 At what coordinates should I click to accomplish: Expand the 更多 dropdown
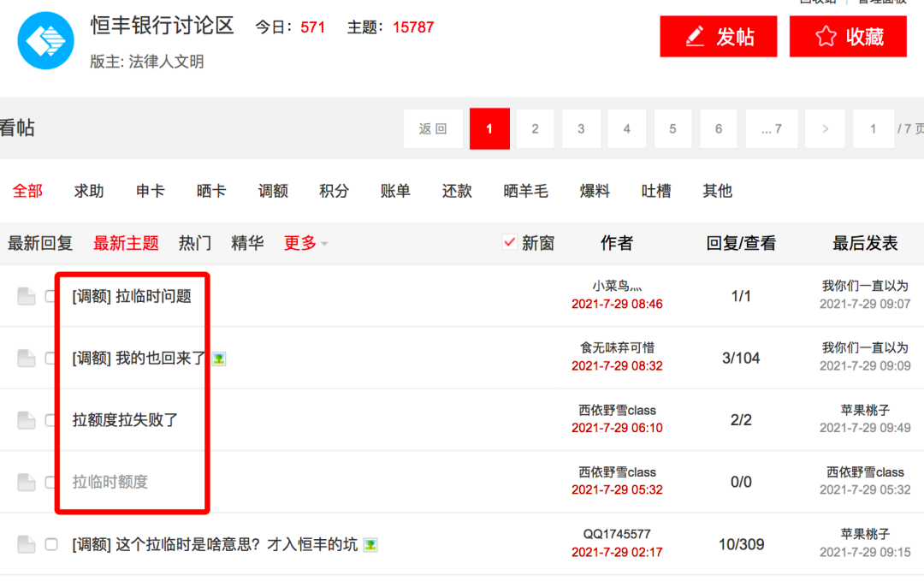click(x=305, y=243)
